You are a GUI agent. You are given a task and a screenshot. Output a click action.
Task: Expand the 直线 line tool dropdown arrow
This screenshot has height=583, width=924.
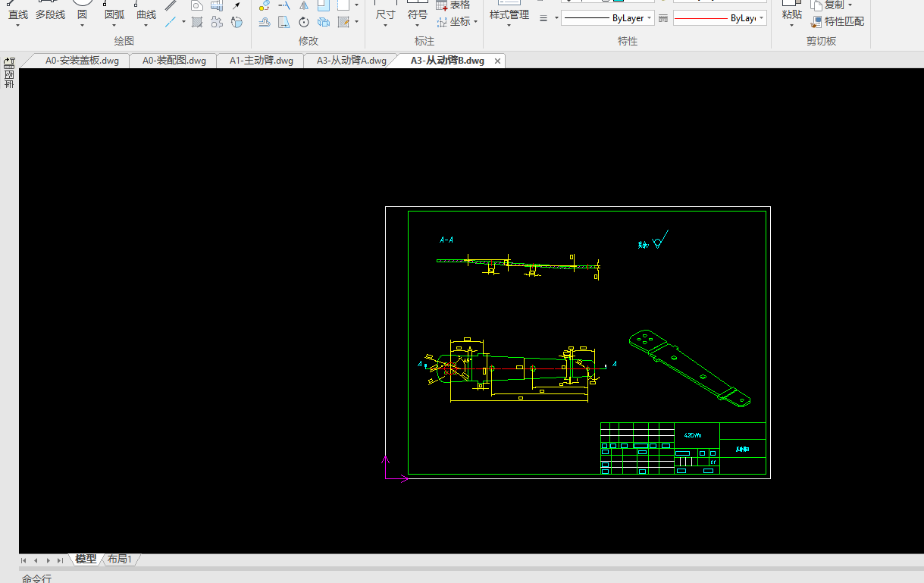18,26
